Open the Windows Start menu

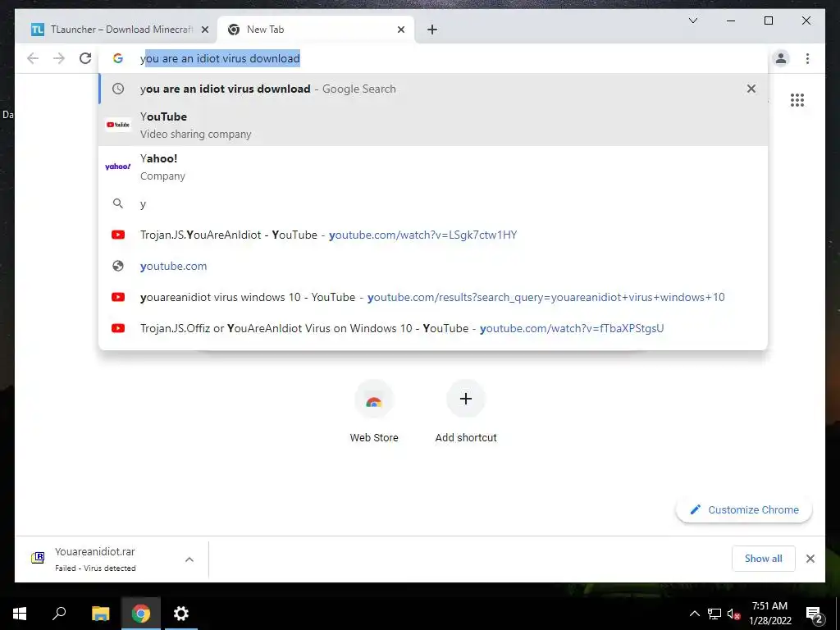tap(20, 614)
